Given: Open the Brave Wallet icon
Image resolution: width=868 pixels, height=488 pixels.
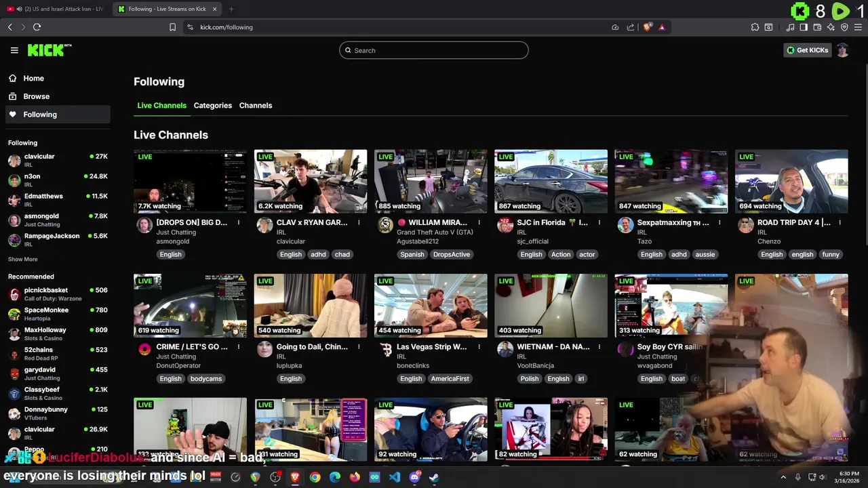Looking at the screenshot, I should 817,27.
